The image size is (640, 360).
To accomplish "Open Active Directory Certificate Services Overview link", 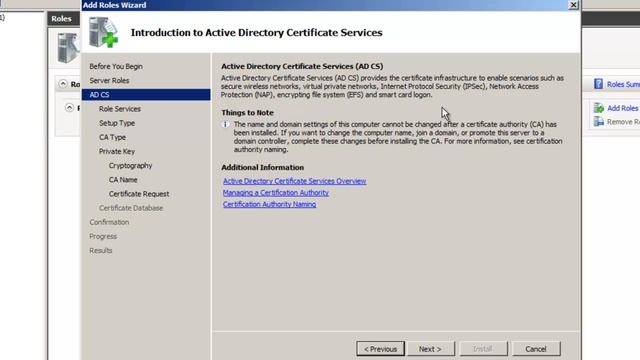I will coord(294,181).
